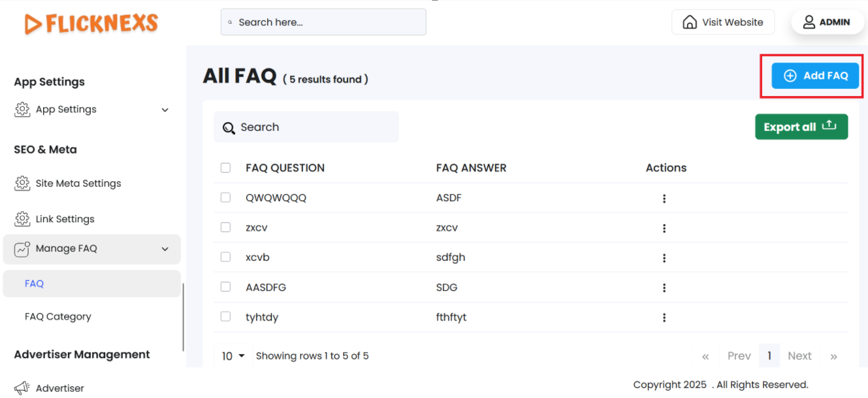Click the Site Meta Settings gear icon
The height and width of the screenshot is (398, 868).
tap(22, 184)
